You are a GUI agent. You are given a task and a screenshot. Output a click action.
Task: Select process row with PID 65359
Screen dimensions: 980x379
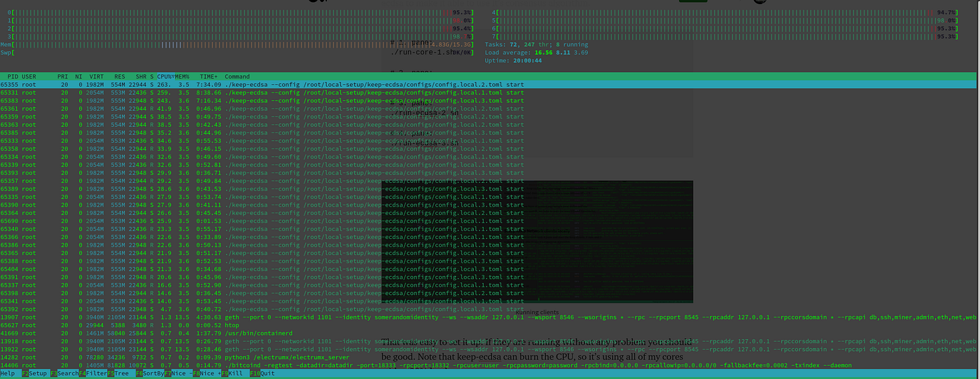[x=490, y=116]
